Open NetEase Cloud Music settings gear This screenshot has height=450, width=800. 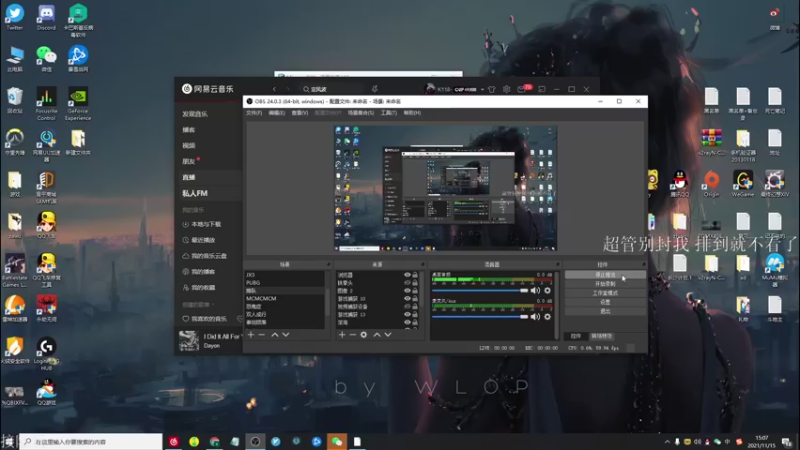(x=506, y=89)
